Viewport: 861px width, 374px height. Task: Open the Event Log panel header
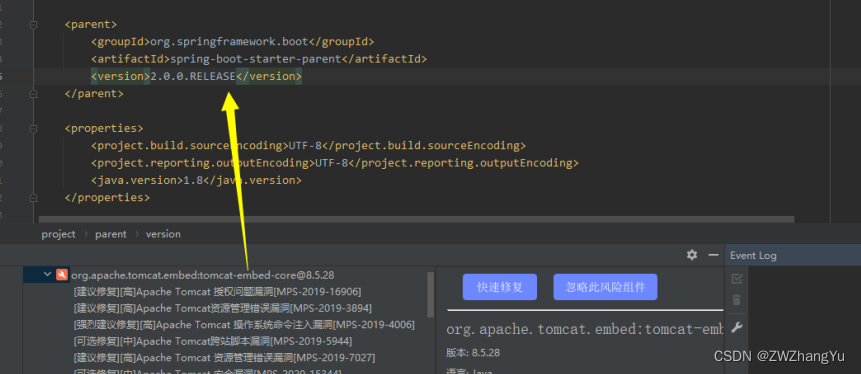pos(753,255)
